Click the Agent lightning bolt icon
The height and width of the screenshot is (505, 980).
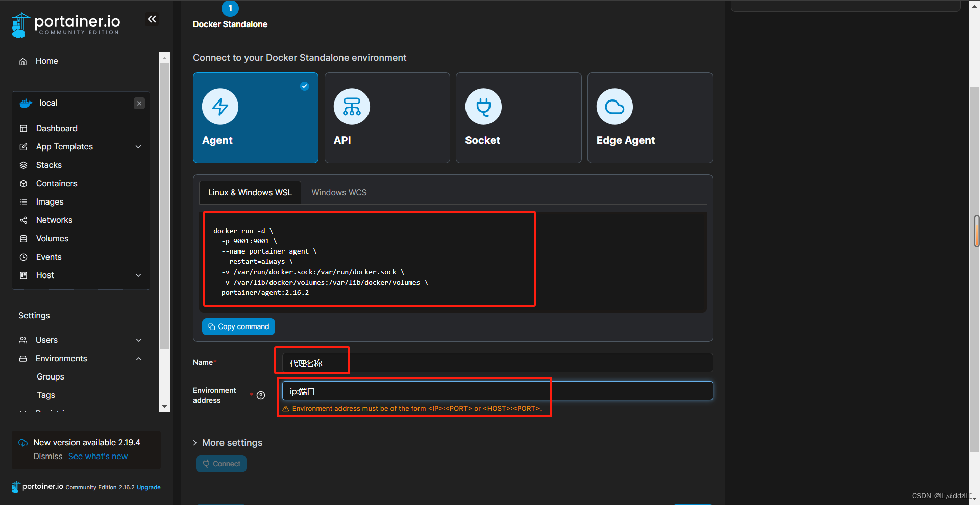[220, 107]
